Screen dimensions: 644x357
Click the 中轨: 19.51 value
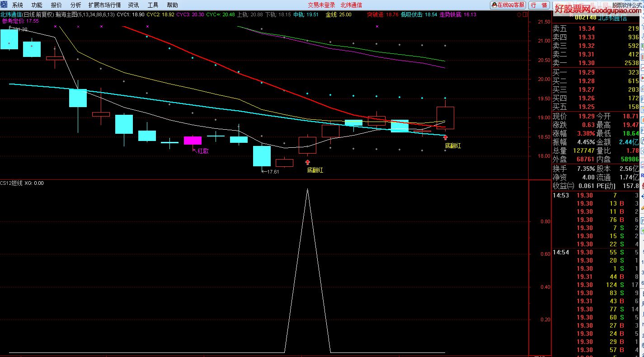[x=306, y=14]
